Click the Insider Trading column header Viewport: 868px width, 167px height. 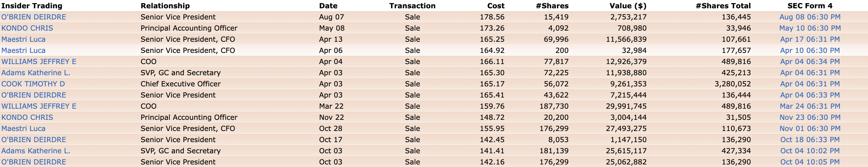click(32, 6)
